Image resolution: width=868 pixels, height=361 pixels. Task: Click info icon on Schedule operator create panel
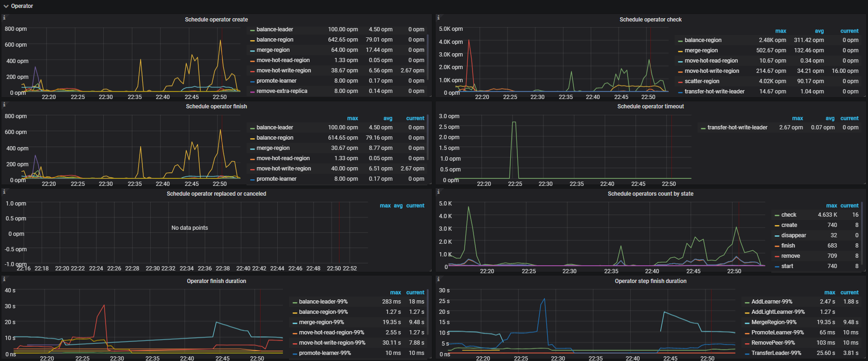tap(4, 17)
